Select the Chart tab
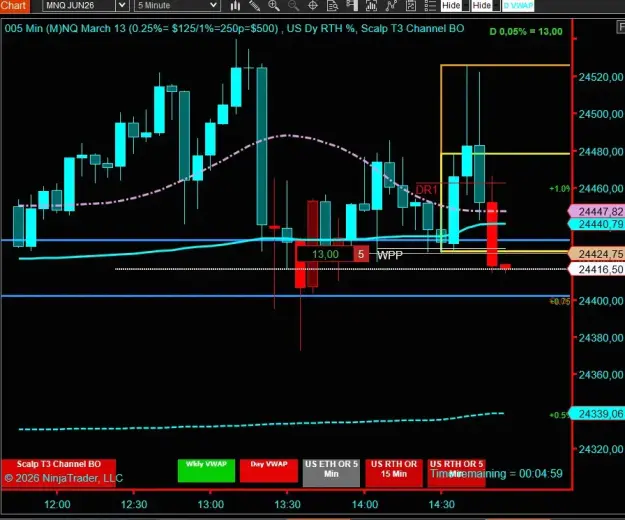625x520 pixels. click(14, 6)
